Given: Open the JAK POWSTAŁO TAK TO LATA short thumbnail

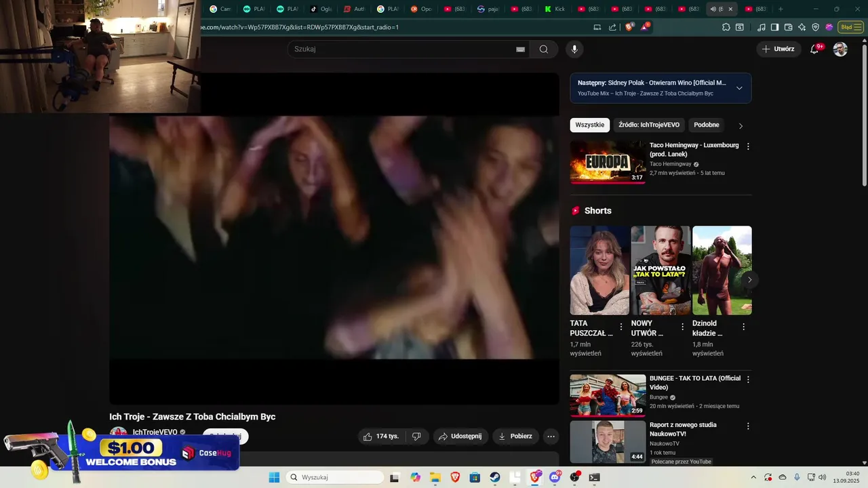Looking at the screenshot, I should coord(660,270).
